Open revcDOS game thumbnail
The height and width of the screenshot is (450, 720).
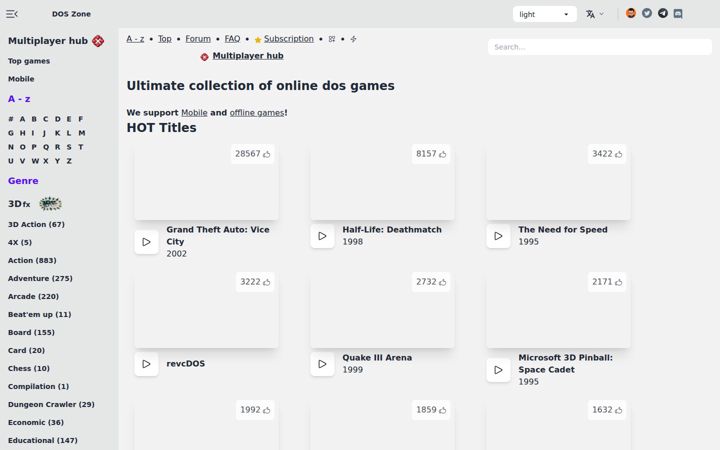tap(206, 310)
